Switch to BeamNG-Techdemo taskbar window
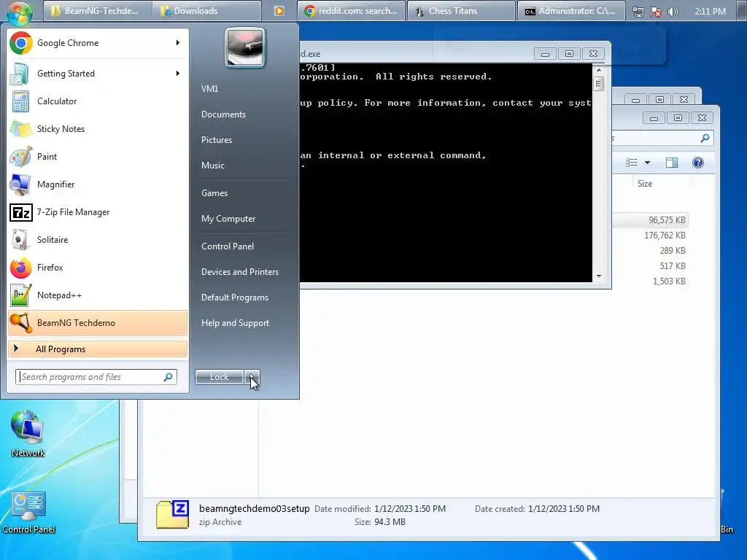Image resolution: width=747 pixels, height=560 pixels. [x=98, y=11]
